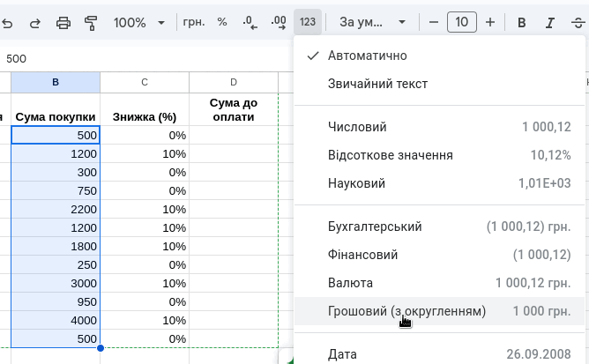Click the 'Сума до оплати' header cell
589x364 pixels.
(234, 109)
